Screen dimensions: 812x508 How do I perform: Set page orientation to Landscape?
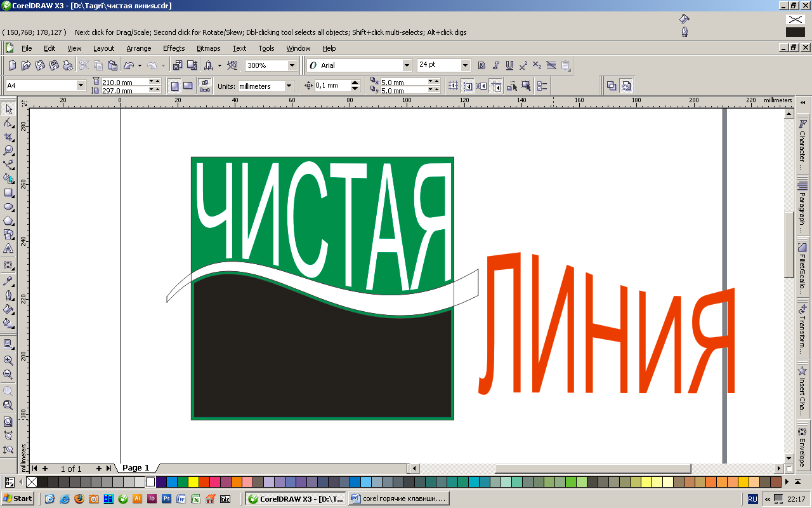[x=188, y=86]
